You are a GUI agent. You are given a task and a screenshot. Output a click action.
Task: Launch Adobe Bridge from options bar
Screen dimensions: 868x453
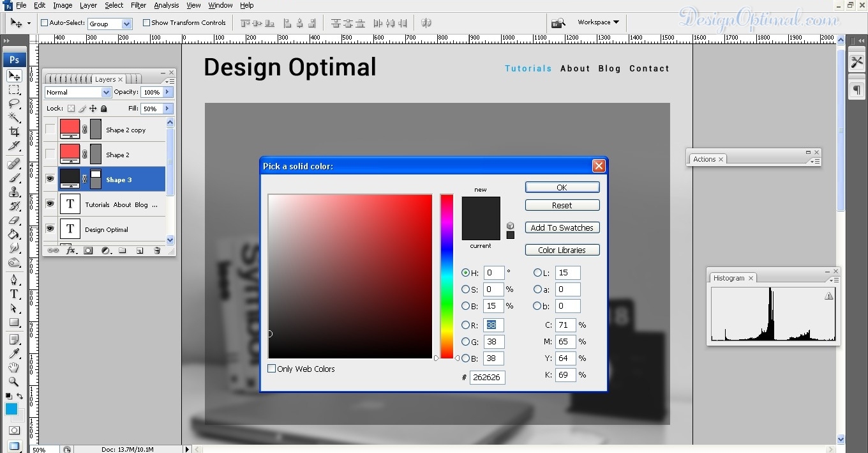558,23
